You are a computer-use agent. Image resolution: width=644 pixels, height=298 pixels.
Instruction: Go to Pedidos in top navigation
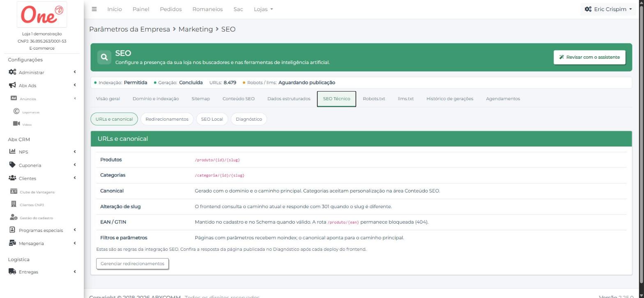171,9
